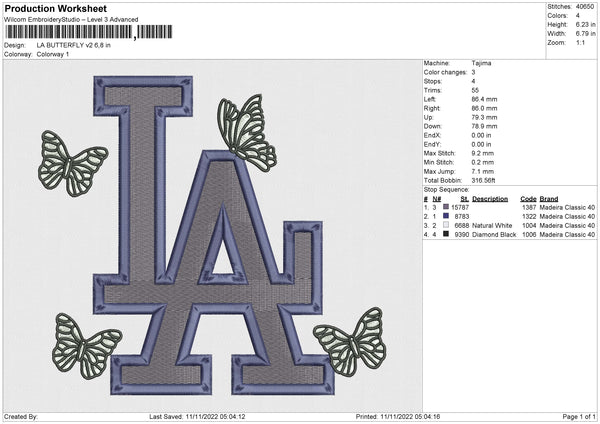Click the Diamond Black description
The width and height of the screenshot is (600, 424).
point(494,235)
